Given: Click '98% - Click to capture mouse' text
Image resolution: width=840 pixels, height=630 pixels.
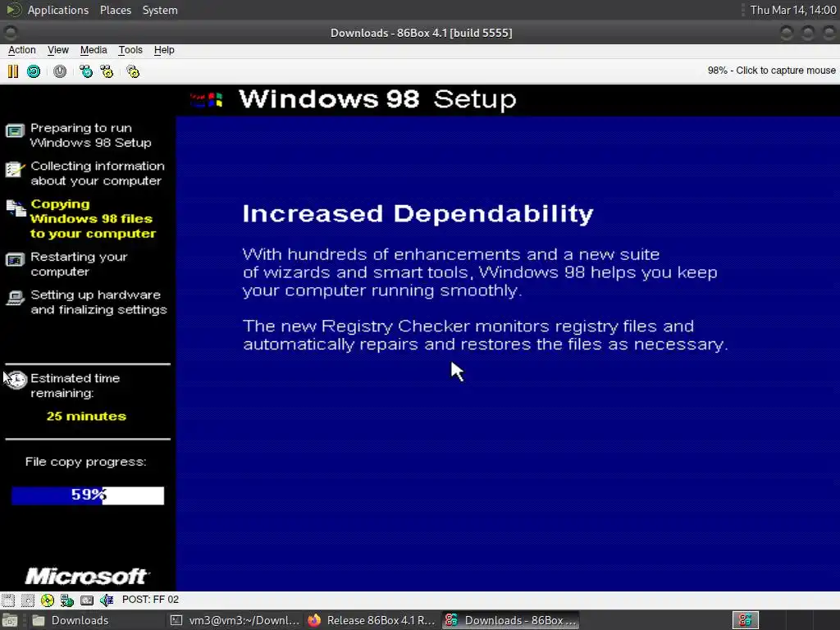Looking at the screenshot, I should coord(771,71).
